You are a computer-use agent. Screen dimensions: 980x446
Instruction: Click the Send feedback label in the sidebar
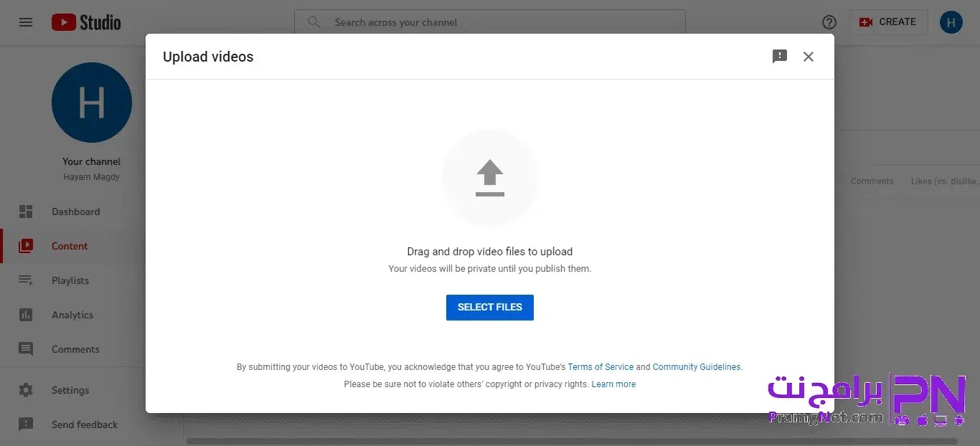(85, 424)
